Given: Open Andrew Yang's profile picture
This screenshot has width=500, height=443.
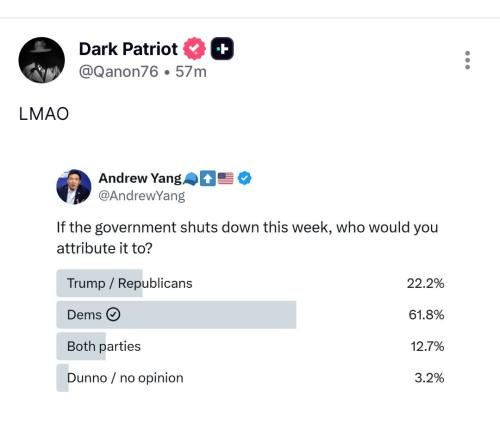Looking at the screenshot, I should pos(74,187).
